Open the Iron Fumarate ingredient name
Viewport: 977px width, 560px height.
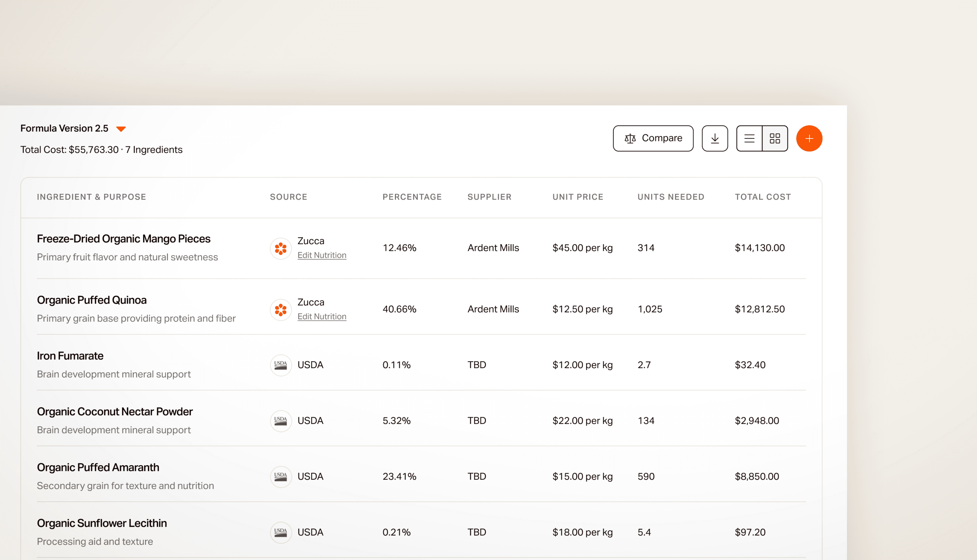click(x=70, y=356)
